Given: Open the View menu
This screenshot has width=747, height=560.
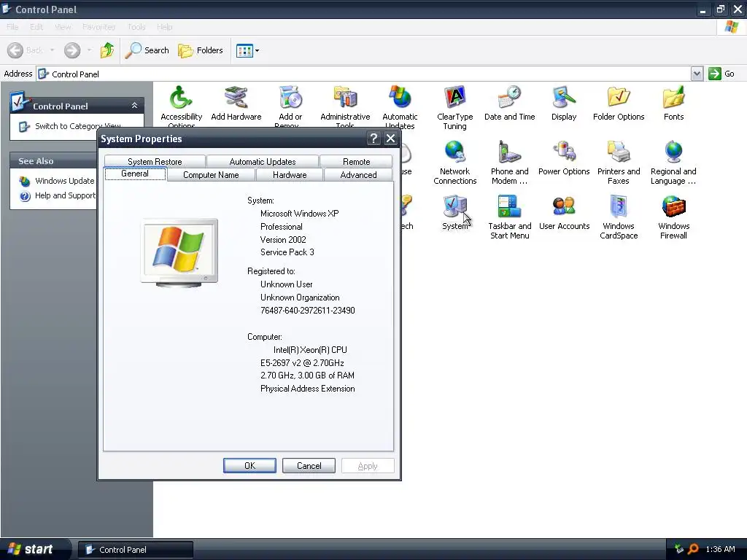Looking at the screenshot, I should point(63,27).
